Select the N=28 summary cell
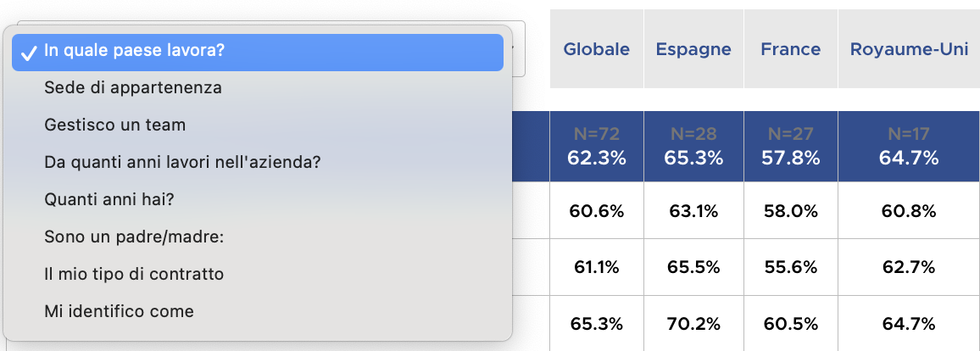The width and height of the screenshot is (980, 351). 693,147
